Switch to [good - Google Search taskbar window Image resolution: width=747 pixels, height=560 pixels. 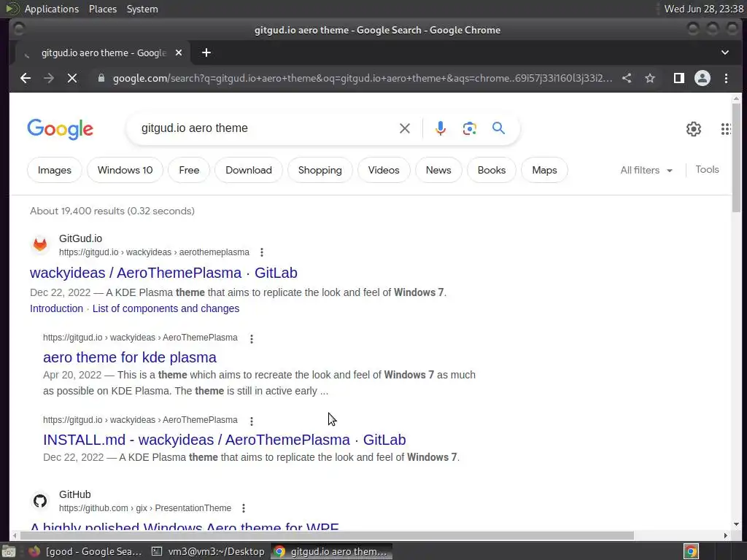(x=86, y=551)
